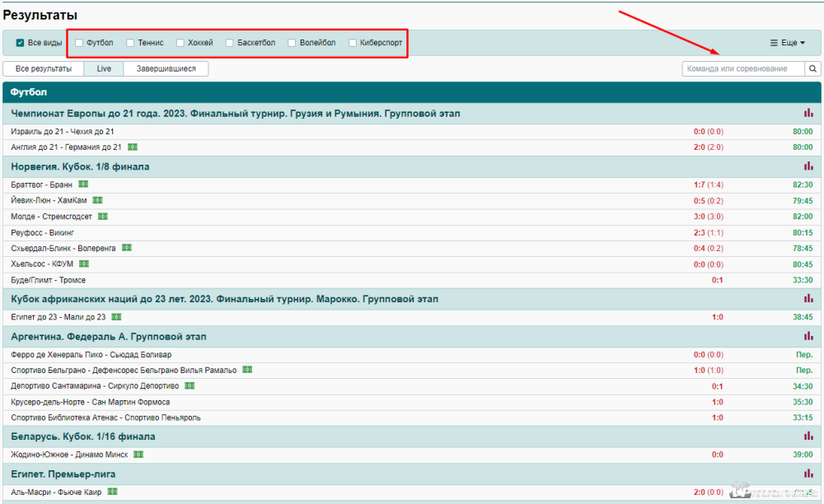Tick the Киберспорт checkbox
Screen dimensions: 824x504
pos(353,43)
